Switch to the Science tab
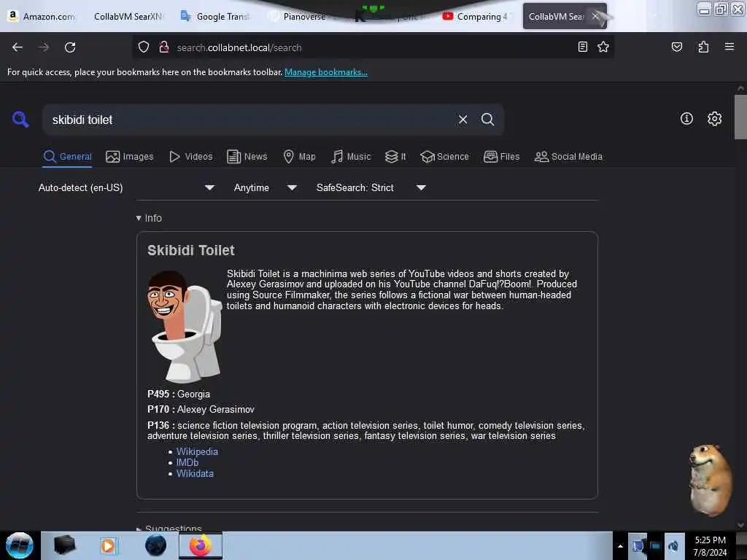The width and height of the screenshot is (747, 560). point(444,157)
